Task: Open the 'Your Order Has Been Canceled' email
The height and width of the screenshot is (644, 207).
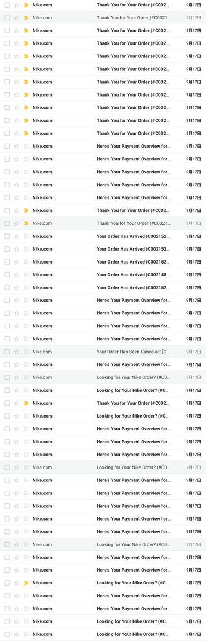Action: (x=134, y=352)
